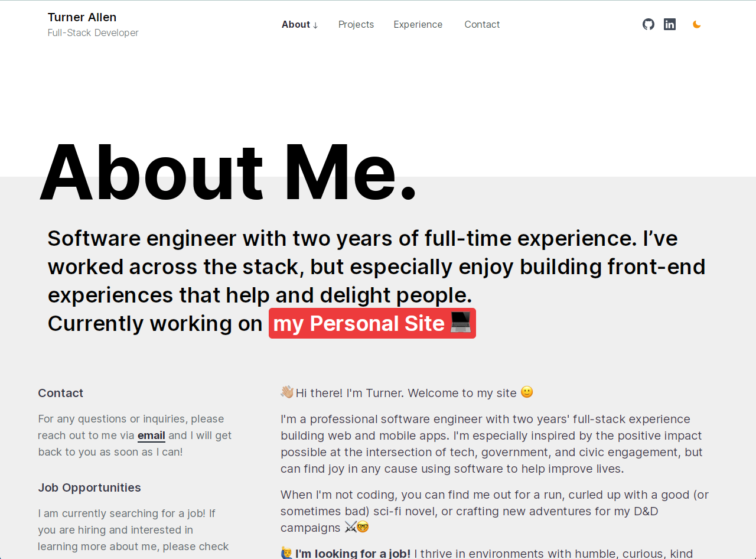
Task: Click the crossed swords emoji
Action: [350, 527]
